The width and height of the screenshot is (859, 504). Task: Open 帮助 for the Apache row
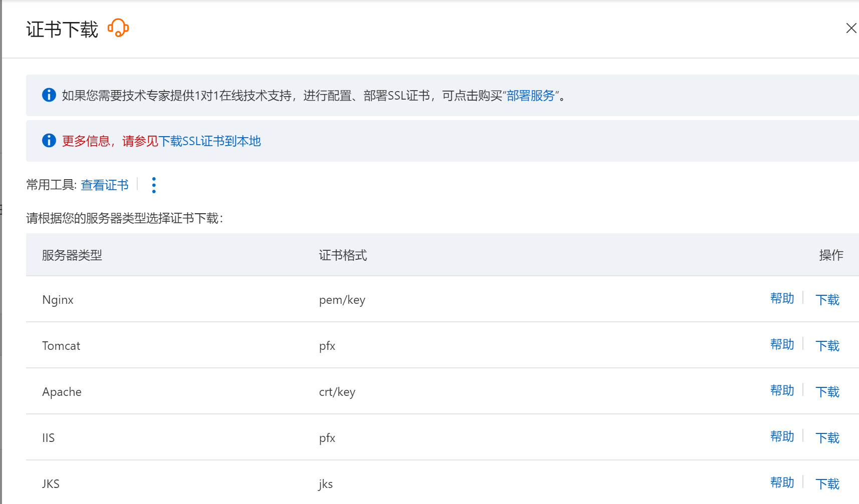pos(782,390)
